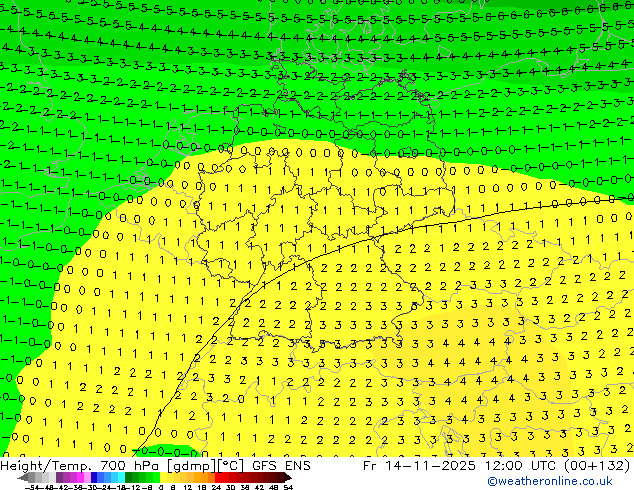Click the gray left arrow end of legend
634x490 pixels.
point(23,477)
